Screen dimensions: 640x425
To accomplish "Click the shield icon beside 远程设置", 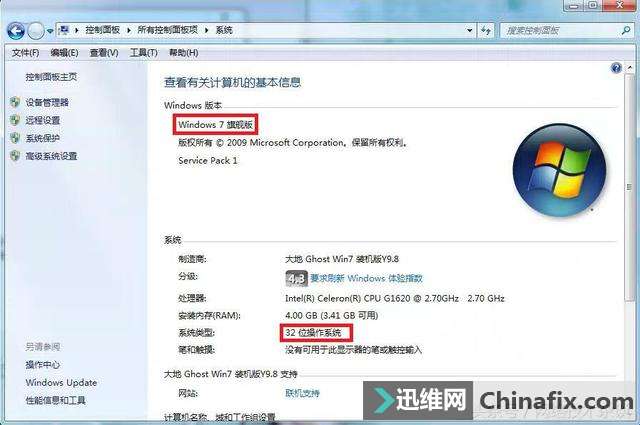I will [15, 120].
